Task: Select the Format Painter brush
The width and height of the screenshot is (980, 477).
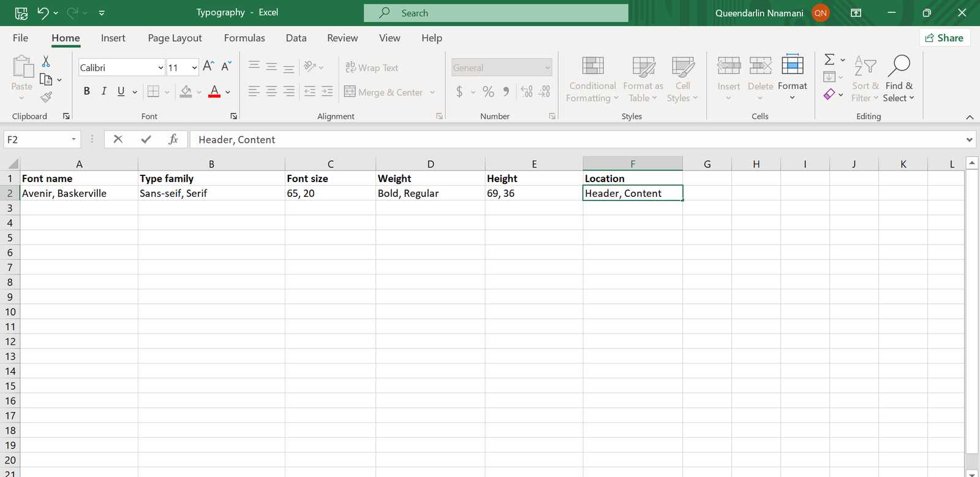Action: tap(46, 97)
